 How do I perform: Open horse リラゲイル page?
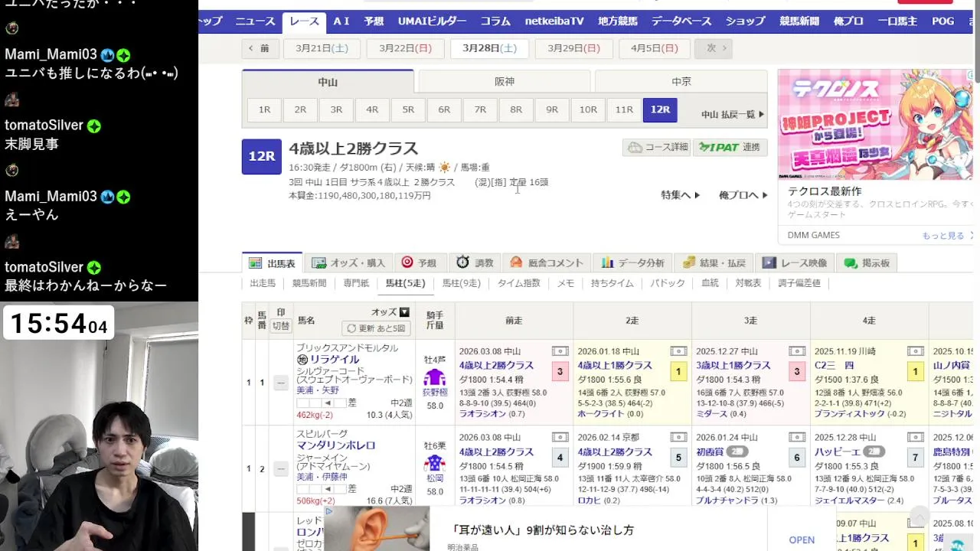334,360
